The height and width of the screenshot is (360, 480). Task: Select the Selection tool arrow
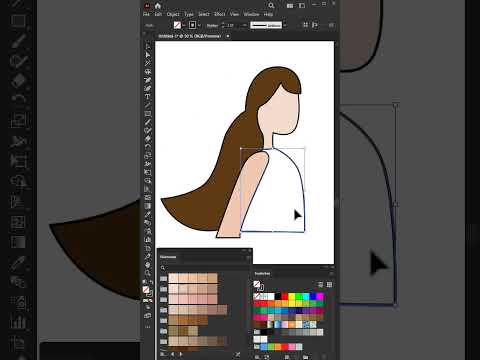148,47
